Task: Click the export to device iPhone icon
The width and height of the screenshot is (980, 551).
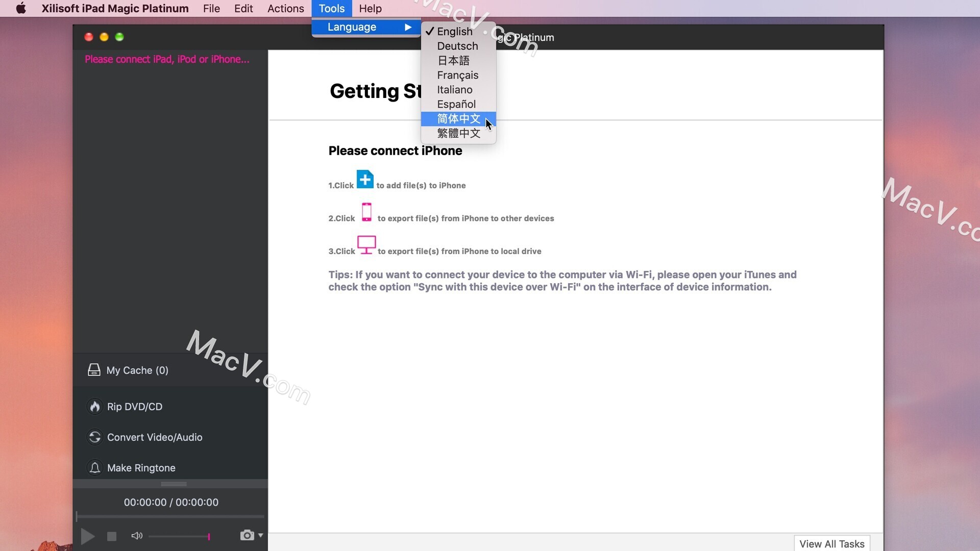Action: point(366,213)
